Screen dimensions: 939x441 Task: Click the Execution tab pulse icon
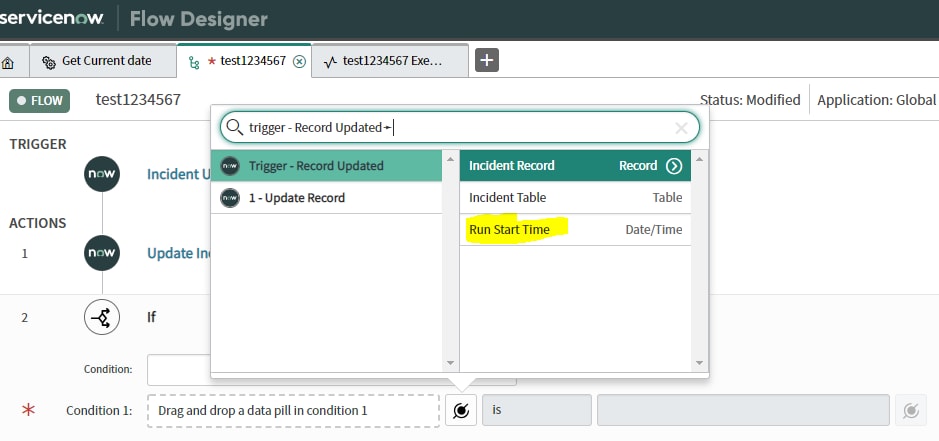[330, 62]
